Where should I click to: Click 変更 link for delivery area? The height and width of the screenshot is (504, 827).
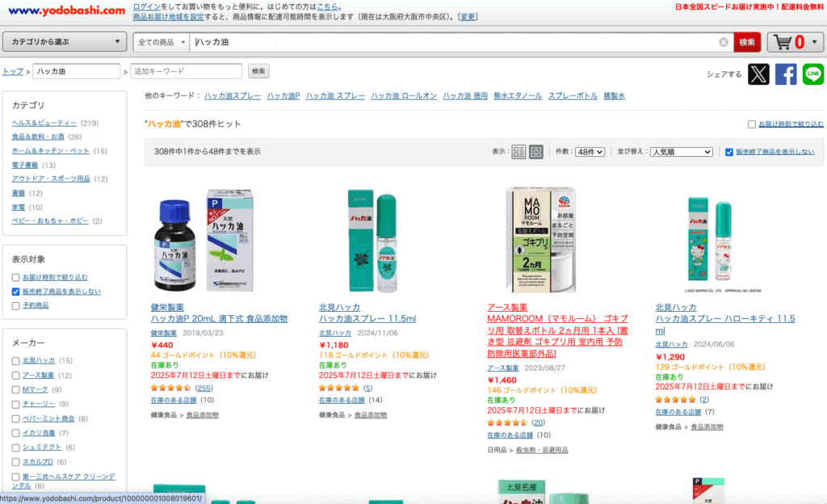468,17
